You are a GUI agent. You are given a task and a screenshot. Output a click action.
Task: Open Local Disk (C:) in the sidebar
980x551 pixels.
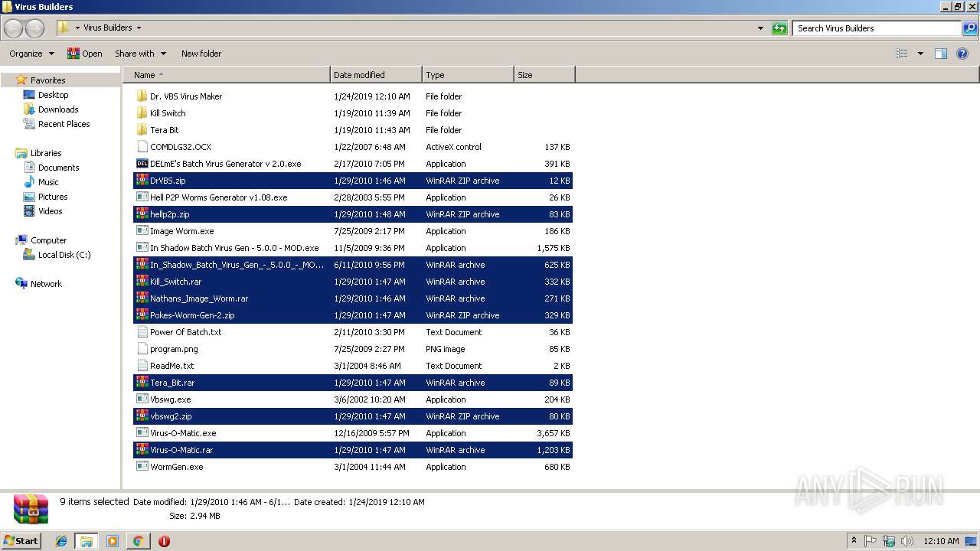point(64,255)
